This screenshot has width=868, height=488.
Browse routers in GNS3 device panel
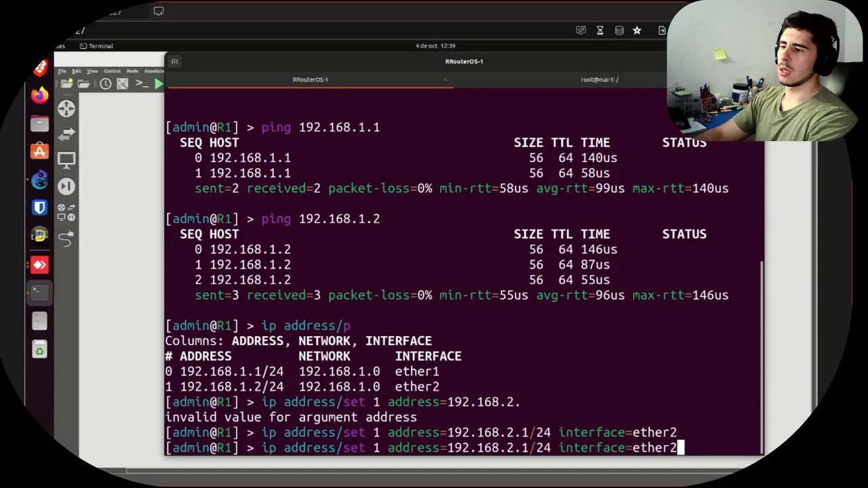pos(66,108)
